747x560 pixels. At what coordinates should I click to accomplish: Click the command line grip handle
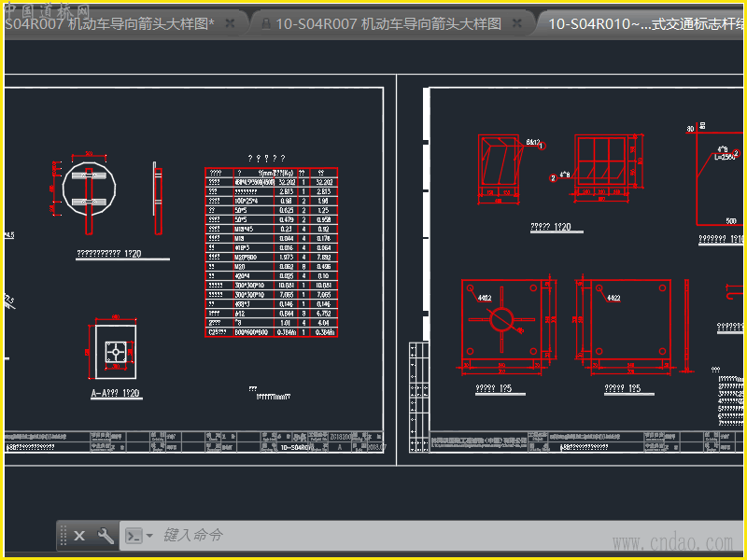[63, 536]
